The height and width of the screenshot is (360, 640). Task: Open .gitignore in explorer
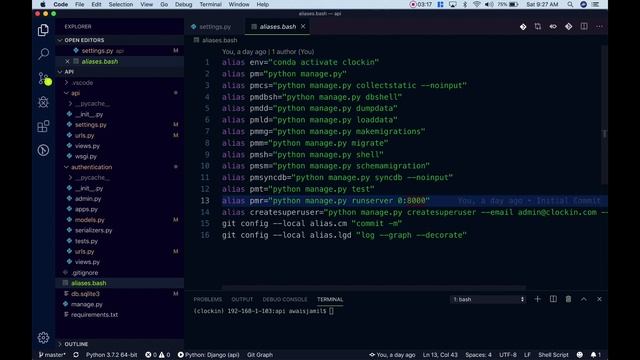pyautogui.click(x=84, y=272)
